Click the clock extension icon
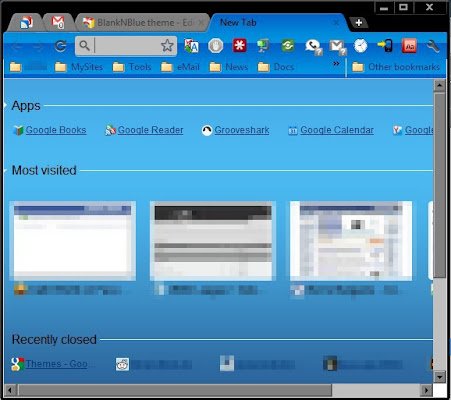The image size is (451, 400). pyautogui.click(x=361, y=46)
